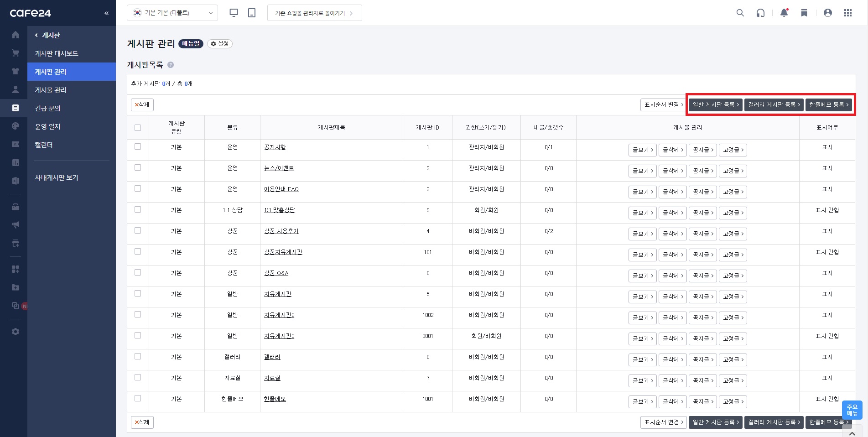Open the 설정 button by the page title

220,43
